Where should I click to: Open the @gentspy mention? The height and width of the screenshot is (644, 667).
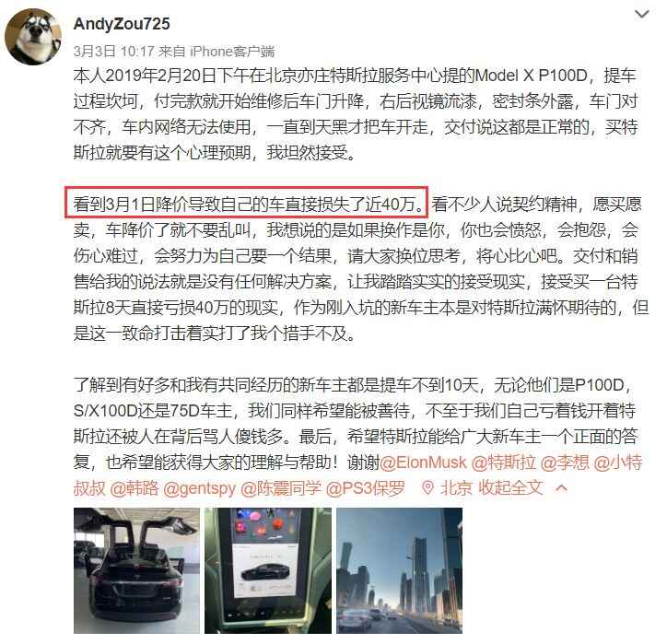[x=199, y=488]
